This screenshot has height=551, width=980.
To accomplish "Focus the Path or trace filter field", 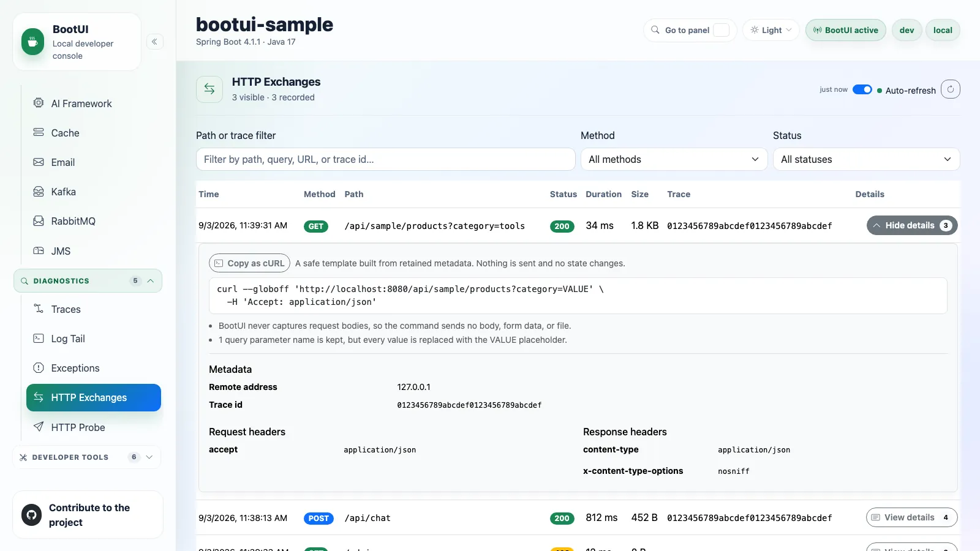I will (386, 159).
